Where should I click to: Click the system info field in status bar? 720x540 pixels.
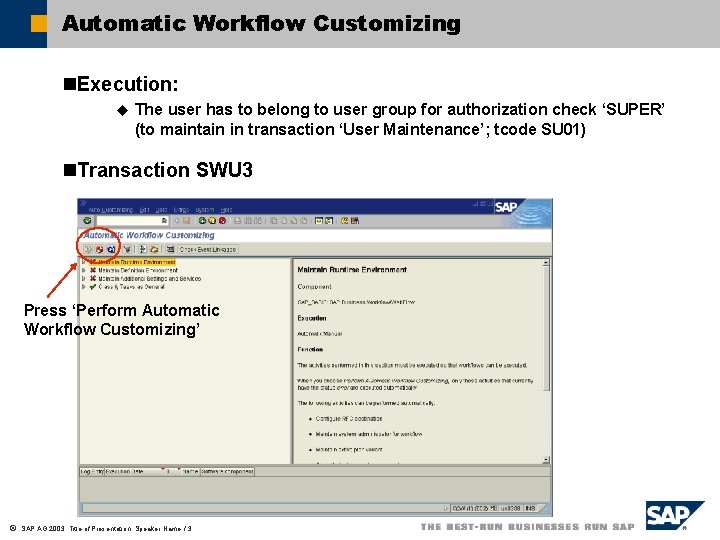(474, 509)
